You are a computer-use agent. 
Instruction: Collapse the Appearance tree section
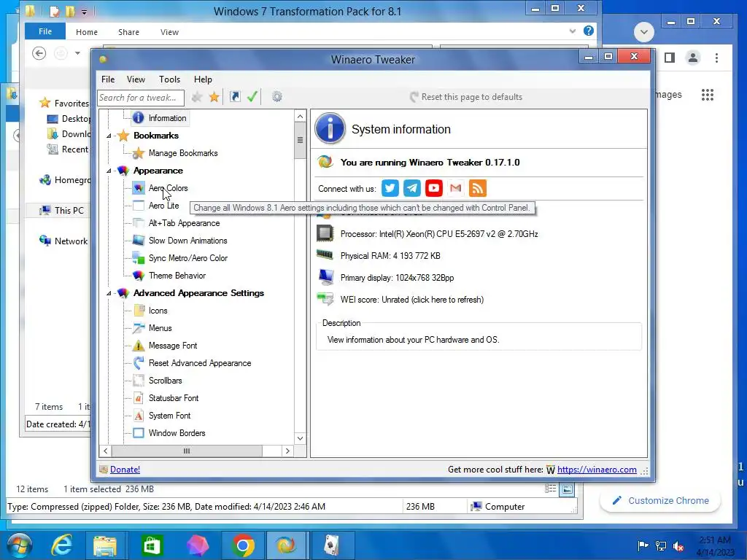tap(109, 171)
